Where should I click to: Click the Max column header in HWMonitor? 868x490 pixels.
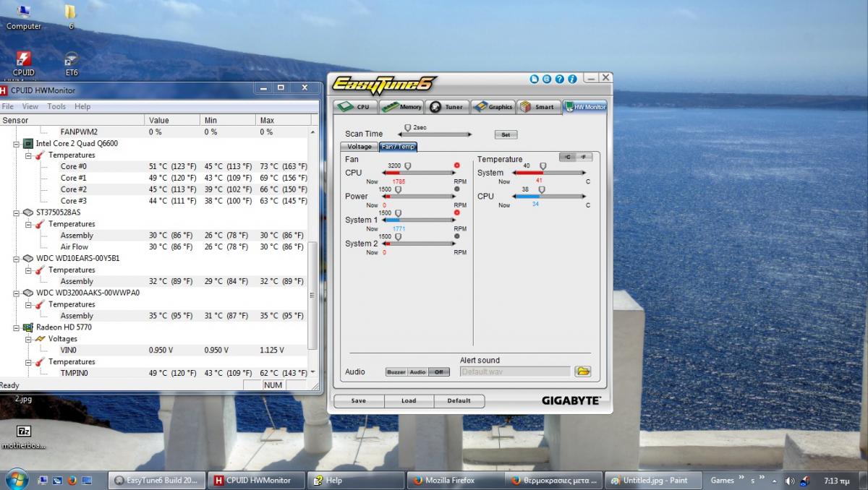coord(282,120)
